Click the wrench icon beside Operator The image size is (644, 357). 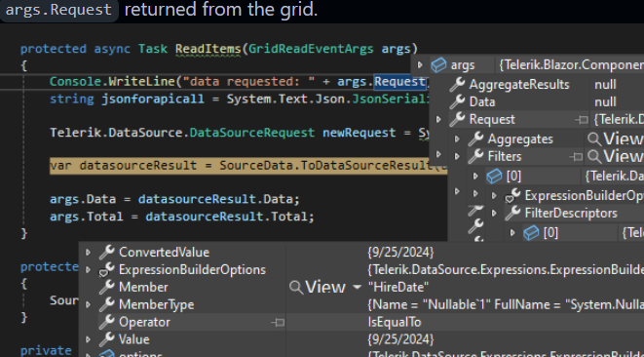point(107,322)
